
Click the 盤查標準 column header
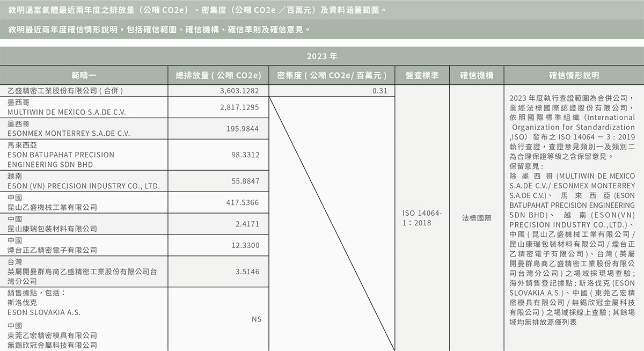(x=421, y=75)
